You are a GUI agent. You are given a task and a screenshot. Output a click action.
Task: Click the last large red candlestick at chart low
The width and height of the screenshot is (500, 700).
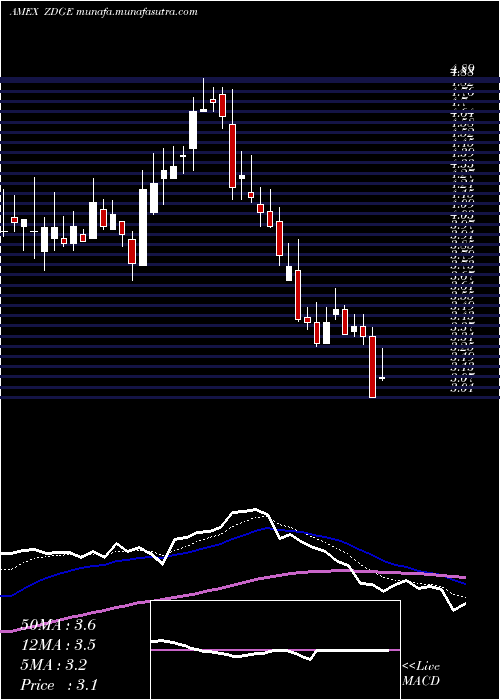pyautogui.click(x=372, y=367)
